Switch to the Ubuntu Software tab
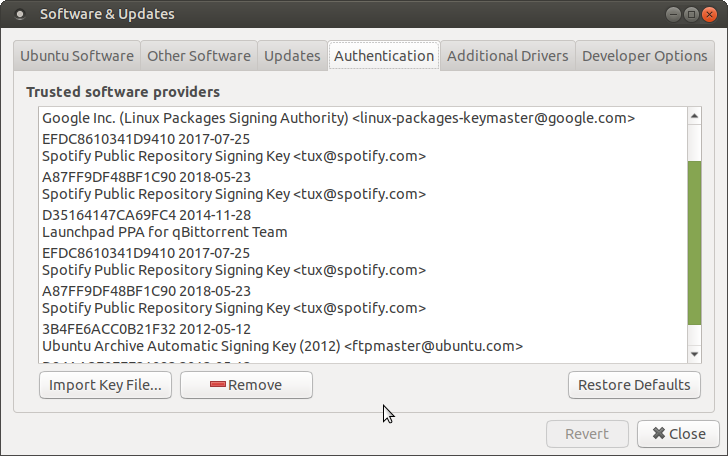 (x=77, y=56)
